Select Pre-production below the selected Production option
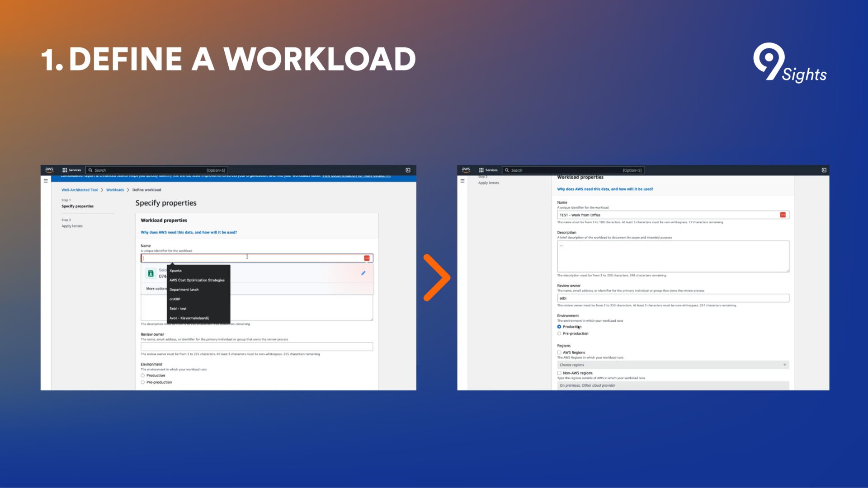Screen dimensions: 868x488 click(x=559, y=333)
